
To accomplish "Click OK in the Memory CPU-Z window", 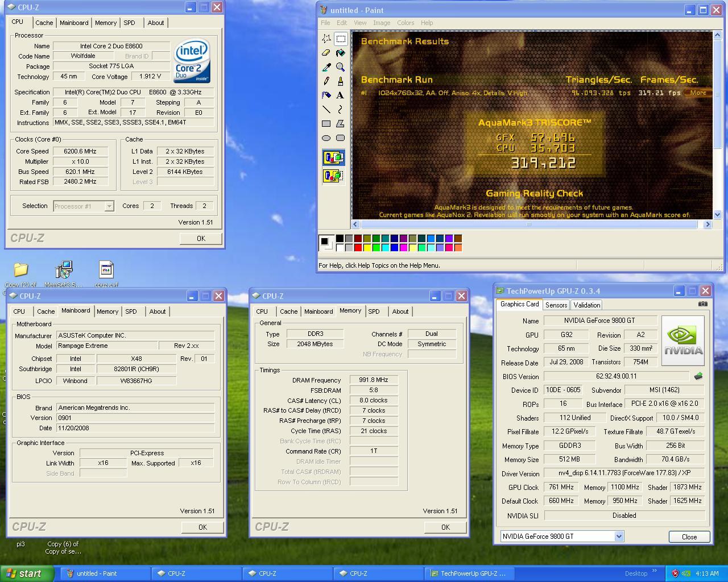I will [445, 527].
